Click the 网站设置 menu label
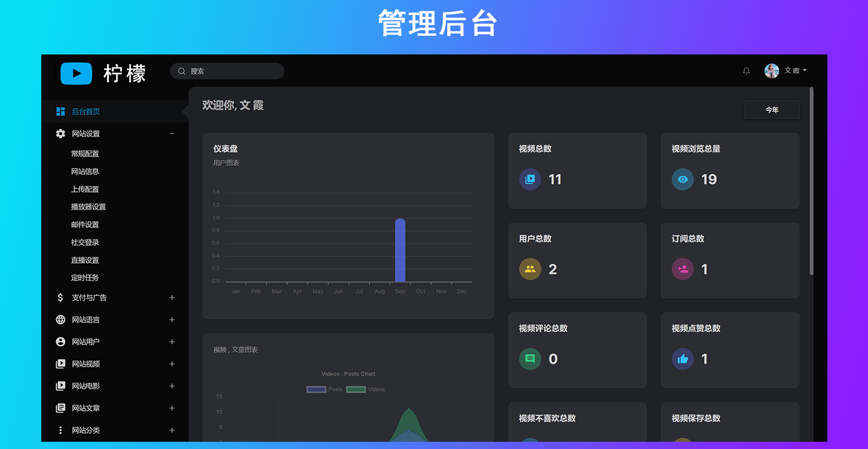The width and height of the screenshot is (868, 449). coord(86,134)
